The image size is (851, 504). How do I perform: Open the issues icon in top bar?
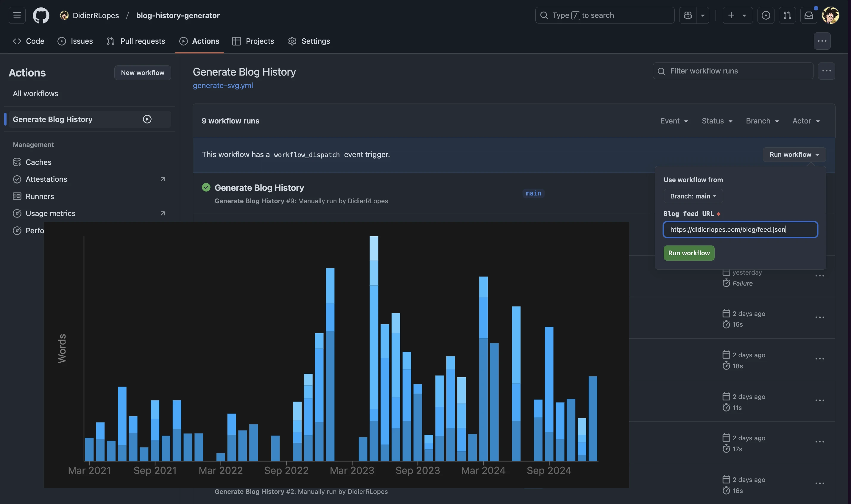pos(766,15)
